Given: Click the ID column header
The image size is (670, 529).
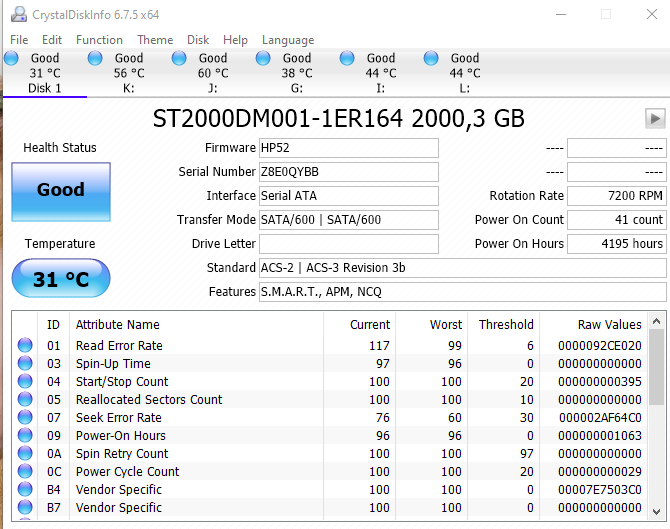Looking at the screenshot, I should tap(53, 324).
